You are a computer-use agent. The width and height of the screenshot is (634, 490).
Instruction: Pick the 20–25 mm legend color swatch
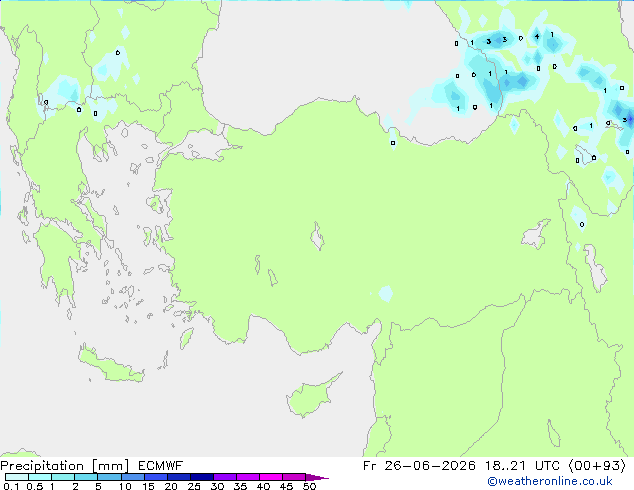pyautogui.click(x=178, y=477)
